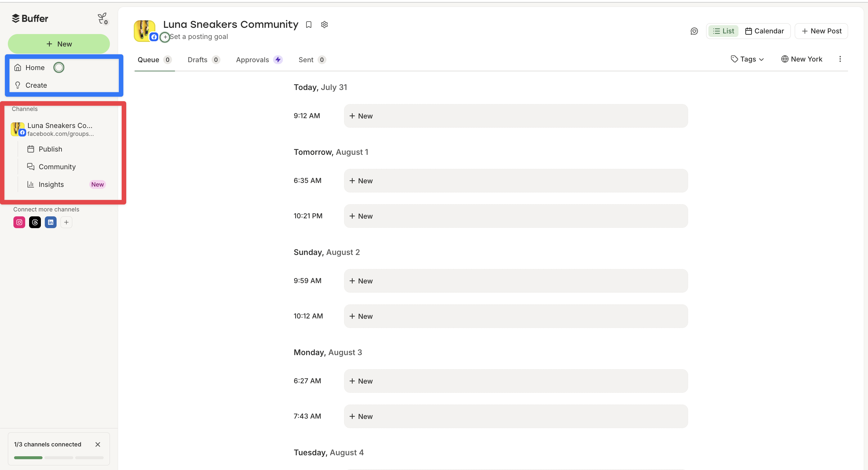
Task: Click the green New button in sidebar
Action: pos(59,44)
